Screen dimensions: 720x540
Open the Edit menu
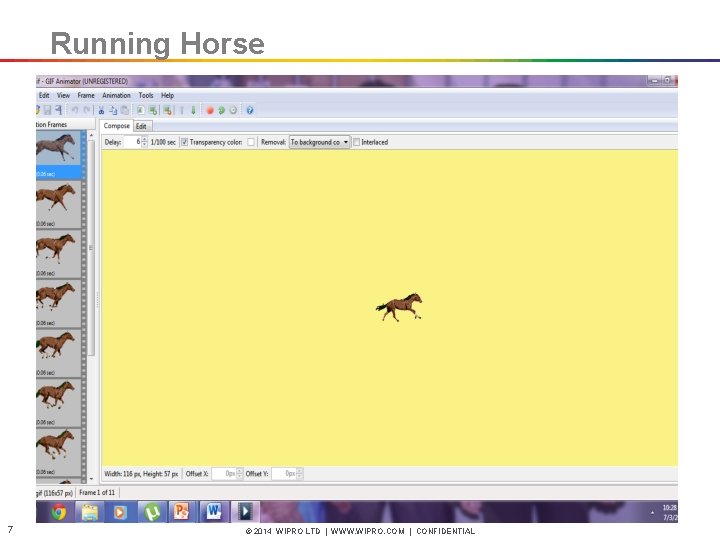click(x=44, y=96)
